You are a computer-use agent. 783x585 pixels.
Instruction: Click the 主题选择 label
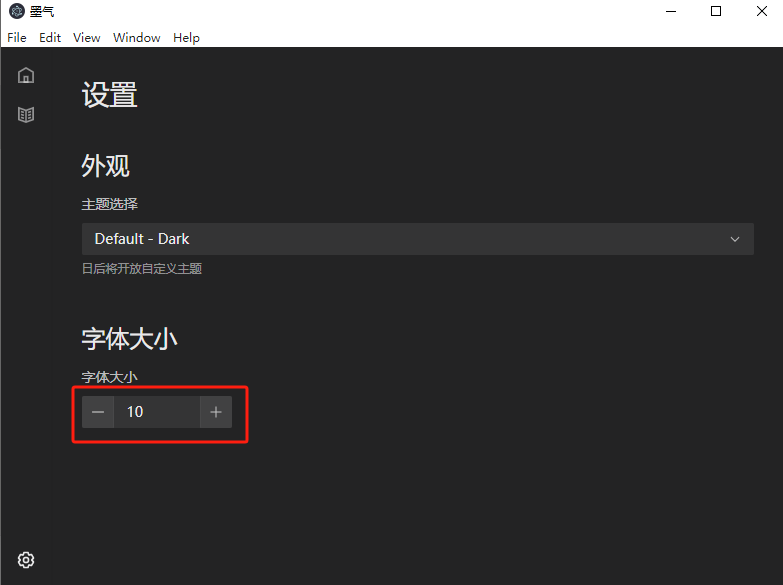pyautogui.click(x=109, y=204)
